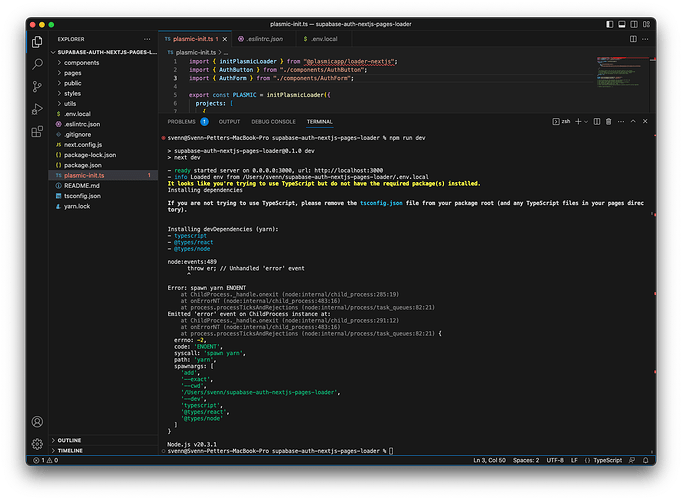682x500 pixels.
Task: Select the Terminal panel tab
Action: click(319, 122)
